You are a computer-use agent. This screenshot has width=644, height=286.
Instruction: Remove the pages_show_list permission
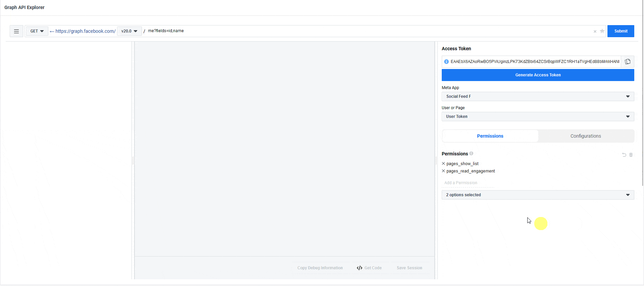tap(443, 163)
